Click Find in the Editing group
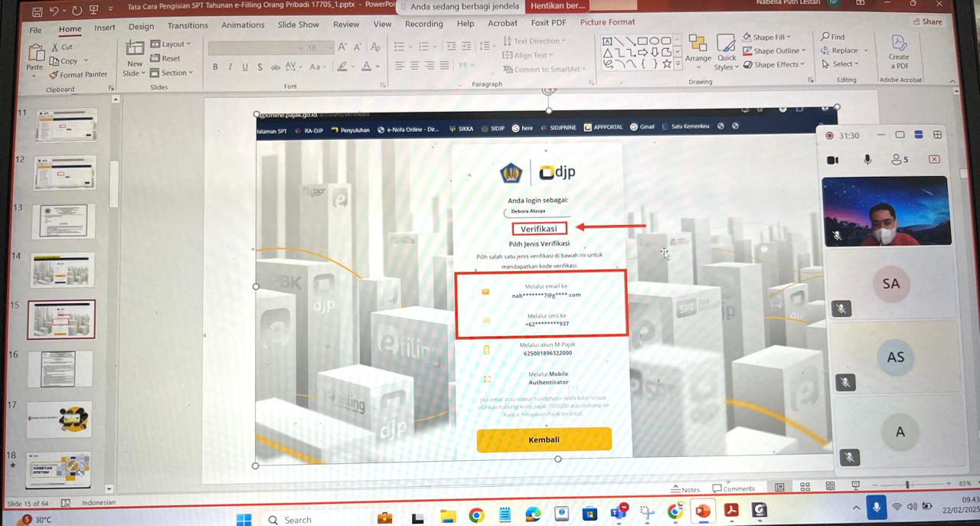Viewport: 980px width, 526px height. click(833, 37)
